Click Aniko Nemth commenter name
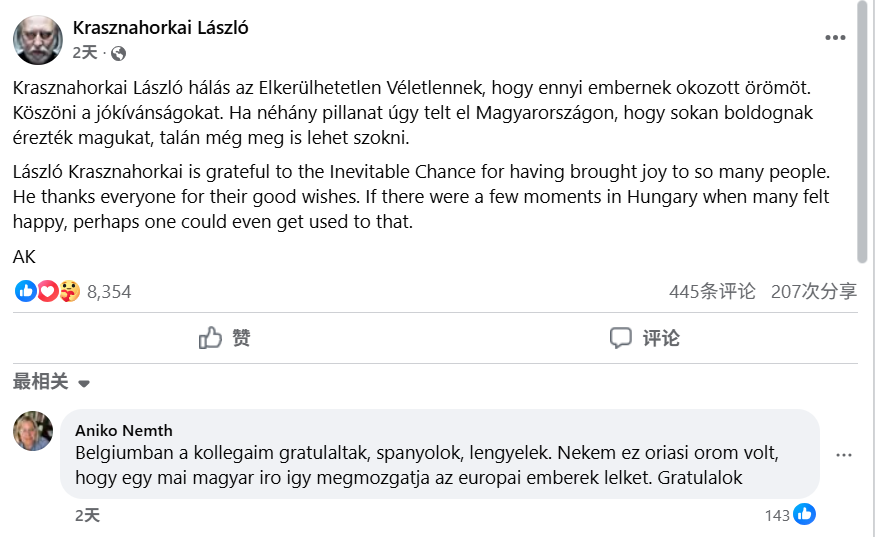Screen dimensions: 875x537 click(124, 430)
